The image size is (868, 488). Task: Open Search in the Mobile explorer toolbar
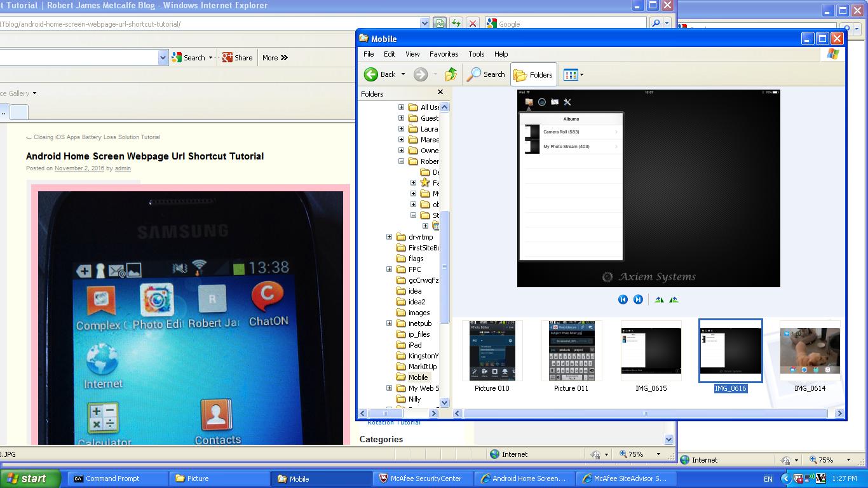[x=486, y=74]
